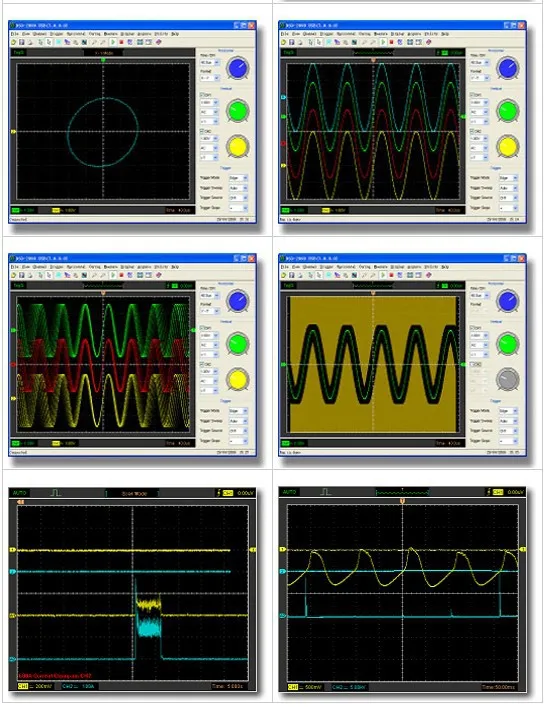Viewport: 546px width, 707px height.
Task: Open the Trigger menu in the persistence waveform window
Action: click(56, 267)
